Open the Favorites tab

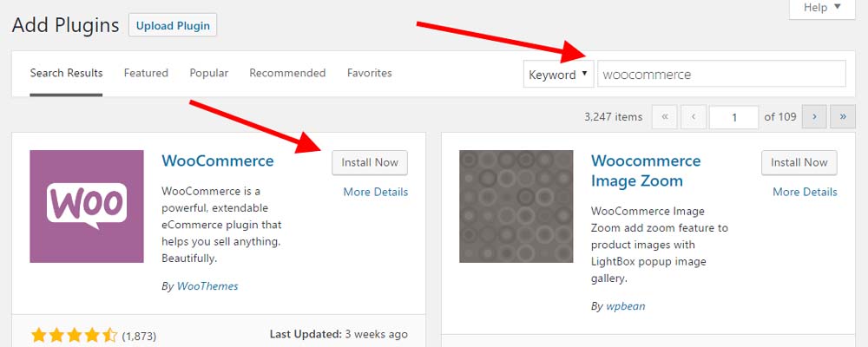[x=369, y=73]
